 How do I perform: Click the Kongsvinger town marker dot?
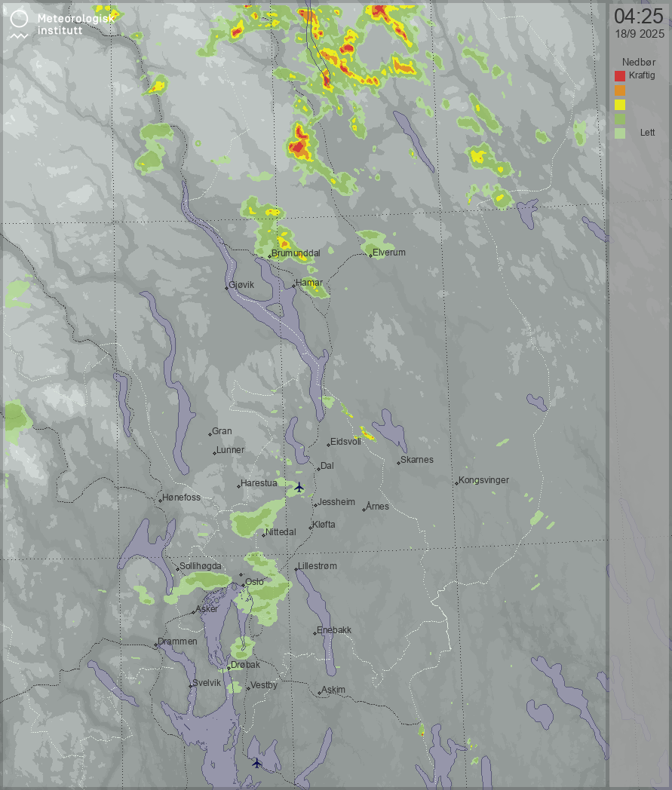click(456, 484)
